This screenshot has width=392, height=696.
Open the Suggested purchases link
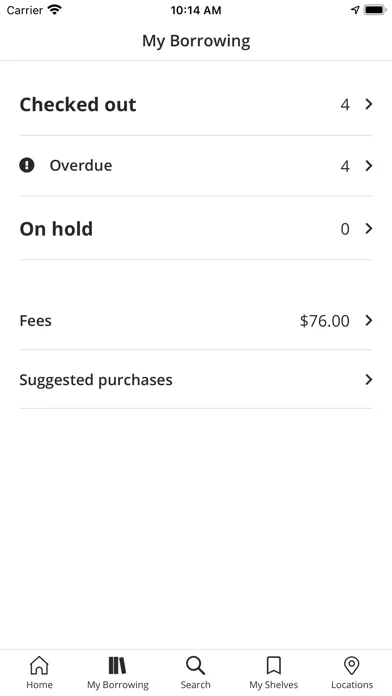coord(196,380)
